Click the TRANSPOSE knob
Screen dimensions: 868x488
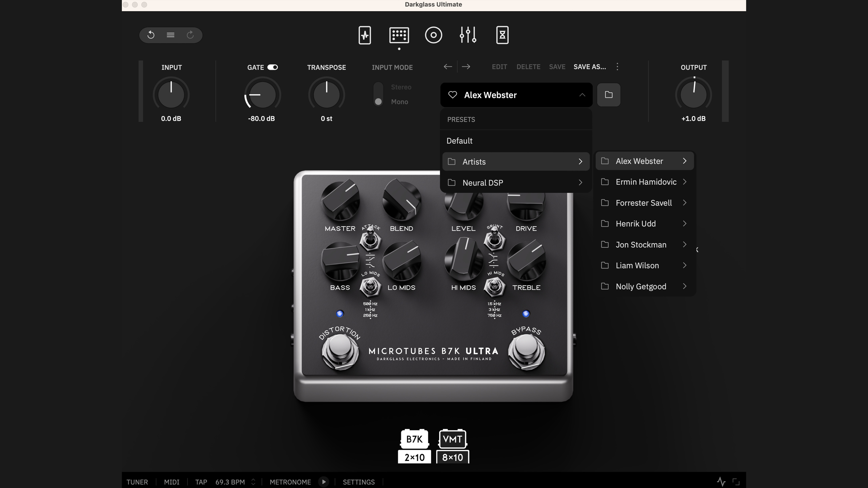tap(327, 95)
